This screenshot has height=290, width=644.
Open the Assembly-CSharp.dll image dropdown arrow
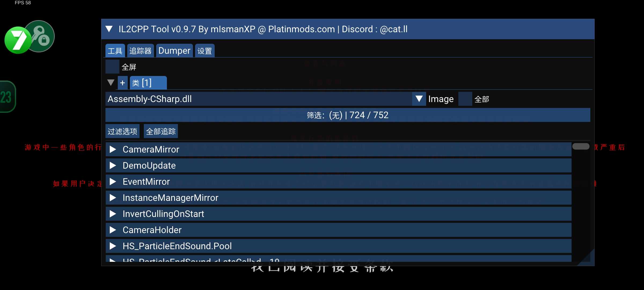coord(419,99)
